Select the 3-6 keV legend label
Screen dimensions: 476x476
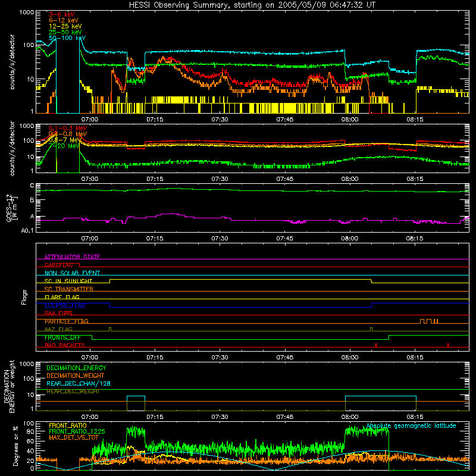(62, 14)
